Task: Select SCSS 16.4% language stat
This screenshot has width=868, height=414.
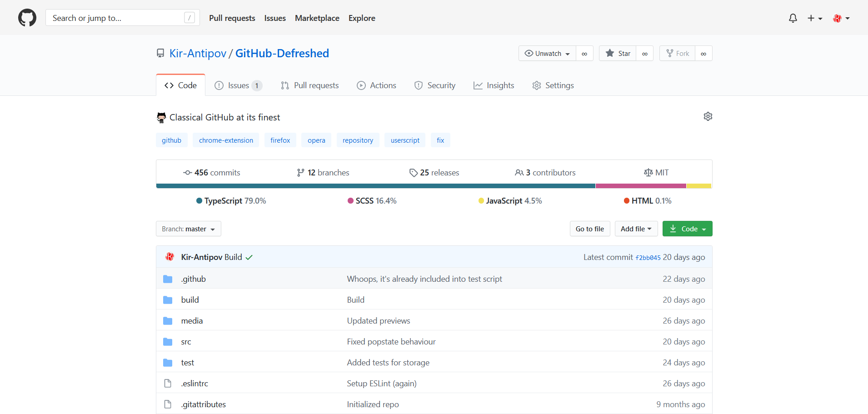Action: (x=372, y=201)
